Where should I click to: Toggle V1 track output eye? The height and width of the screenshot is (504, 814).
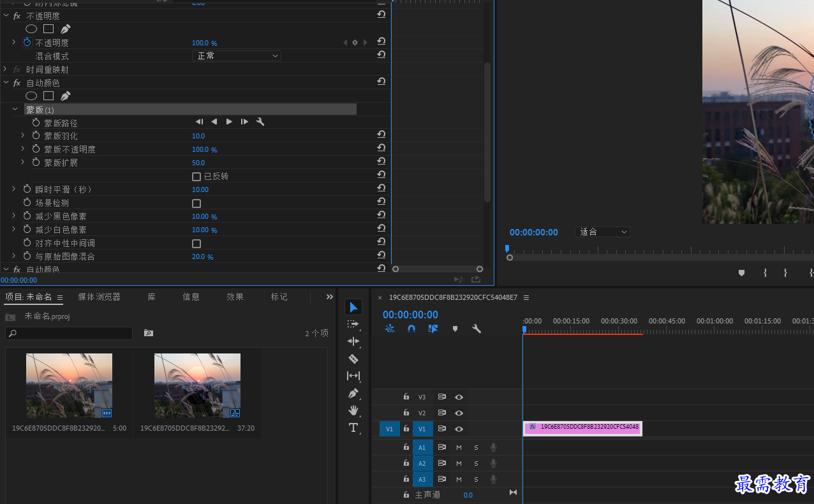[x=459, y=429]
